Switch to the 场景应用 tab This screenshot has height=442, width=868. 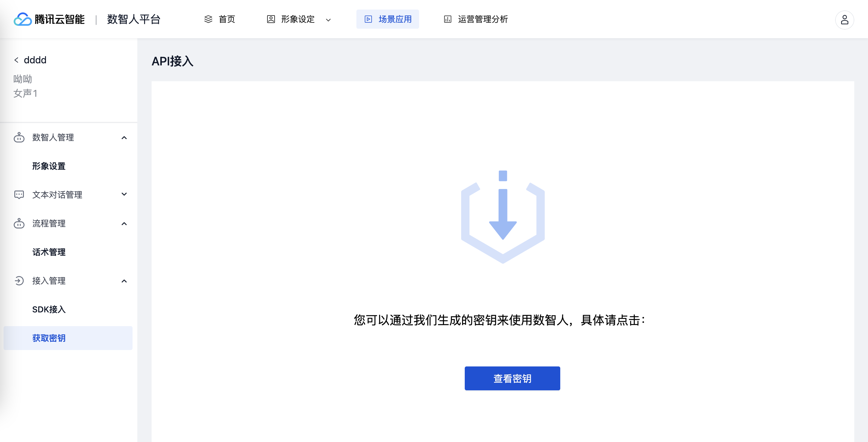(x=387, y=19)
